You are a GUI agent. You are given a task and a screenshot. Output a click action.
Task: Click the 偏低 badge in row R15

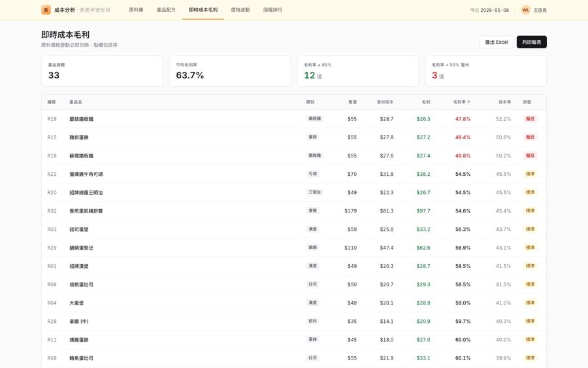pyautogui.click(x=530, y=137)
